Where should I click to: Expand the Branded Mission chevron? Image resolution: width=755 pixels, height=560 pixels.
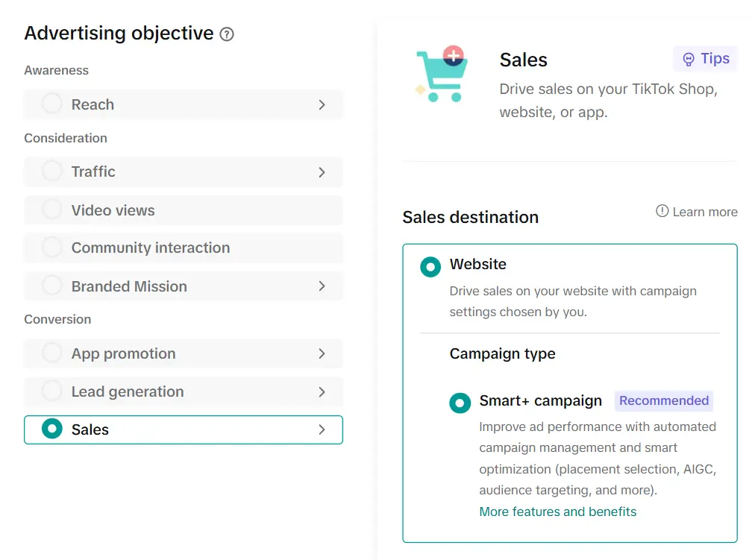322,286
